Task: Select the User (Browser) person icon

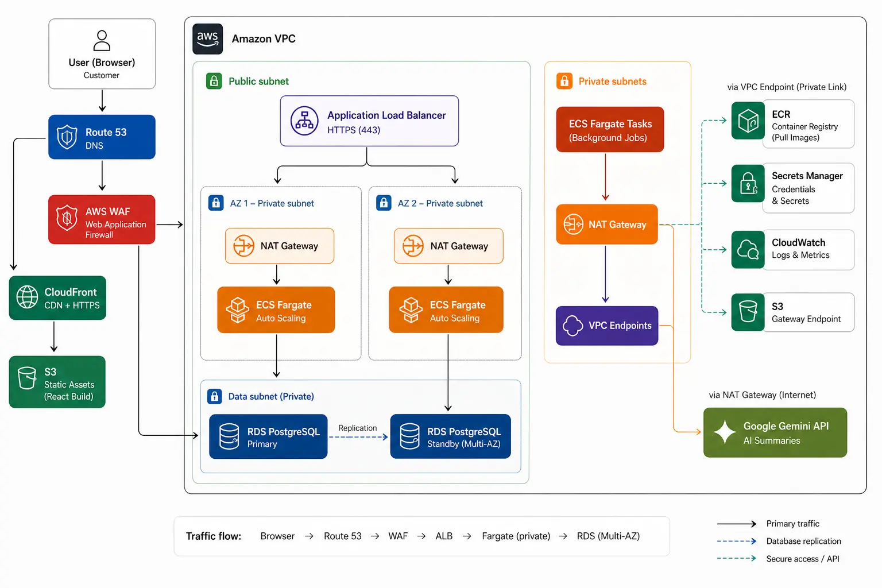Action: click(102, 40)
